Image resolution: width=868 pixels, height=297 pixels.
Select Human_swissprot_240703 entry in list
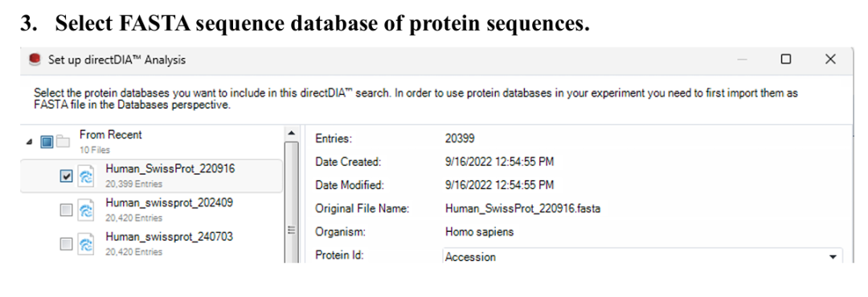(150, 244)
